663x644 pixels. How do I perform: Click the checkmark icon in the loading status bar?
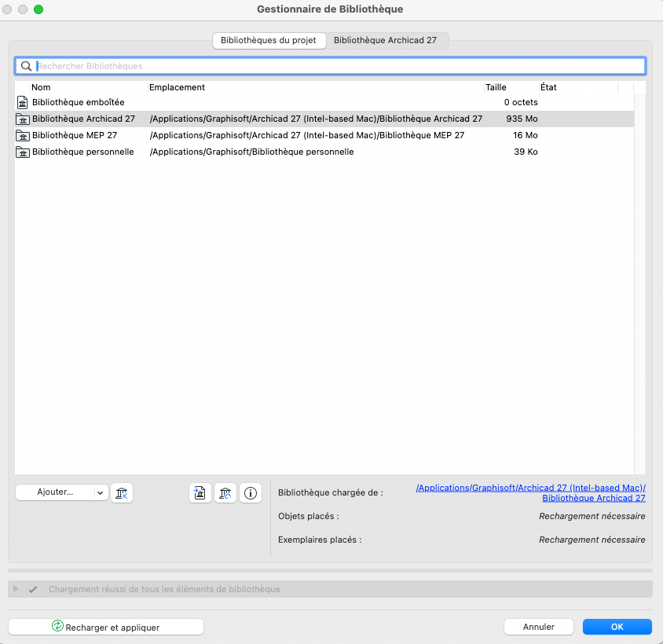pyautogui.click(x=33, y=589)
